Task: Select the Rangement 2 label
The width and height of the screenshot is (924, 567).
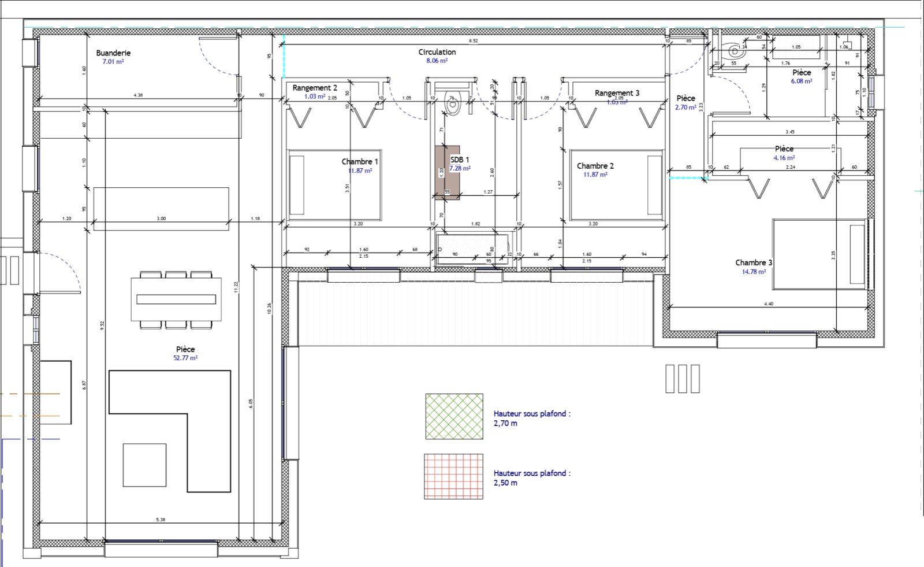Action: click(314, 88)
